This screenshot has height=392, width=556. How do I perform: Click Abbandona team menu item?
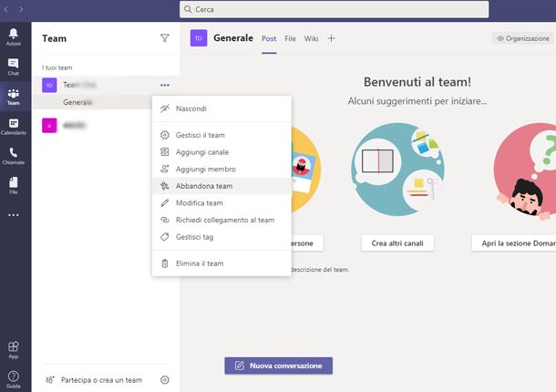[x=222, y=186]
